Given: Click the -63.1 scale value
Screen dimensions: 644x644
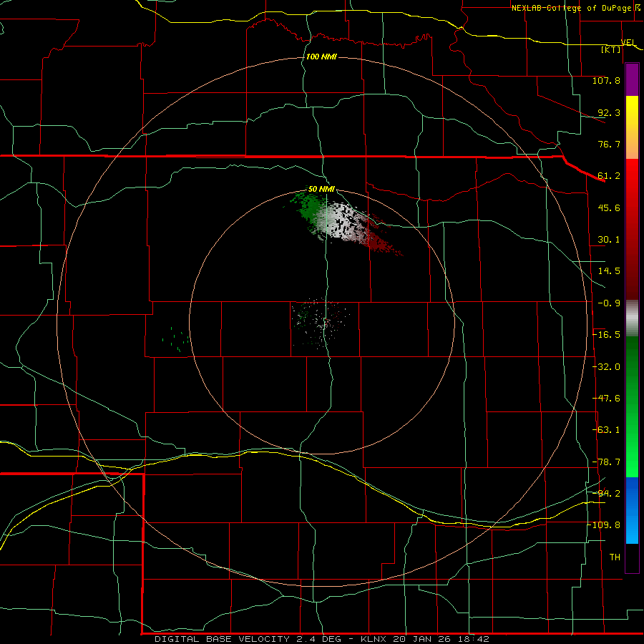Looking at the screenshot, I should (606, 430).
